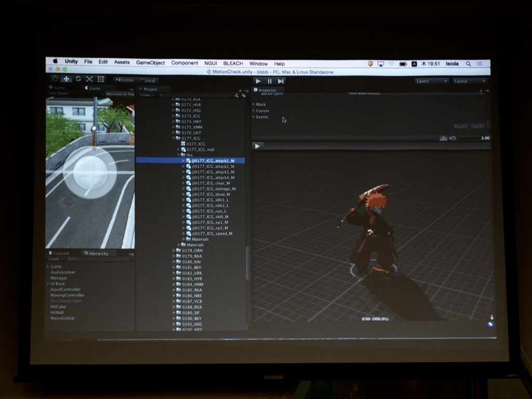
Task: Open the GameObject menu
Action: (150, 63)
